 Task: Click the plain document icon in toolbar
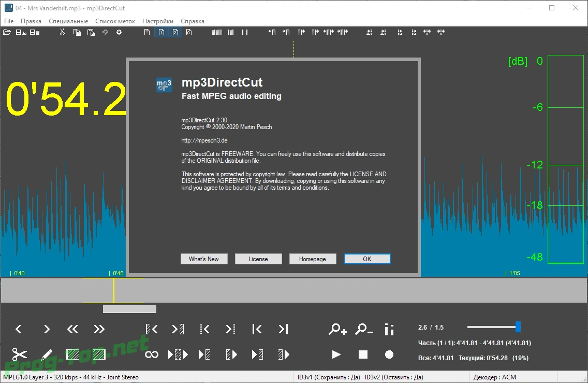click(147, 32)
